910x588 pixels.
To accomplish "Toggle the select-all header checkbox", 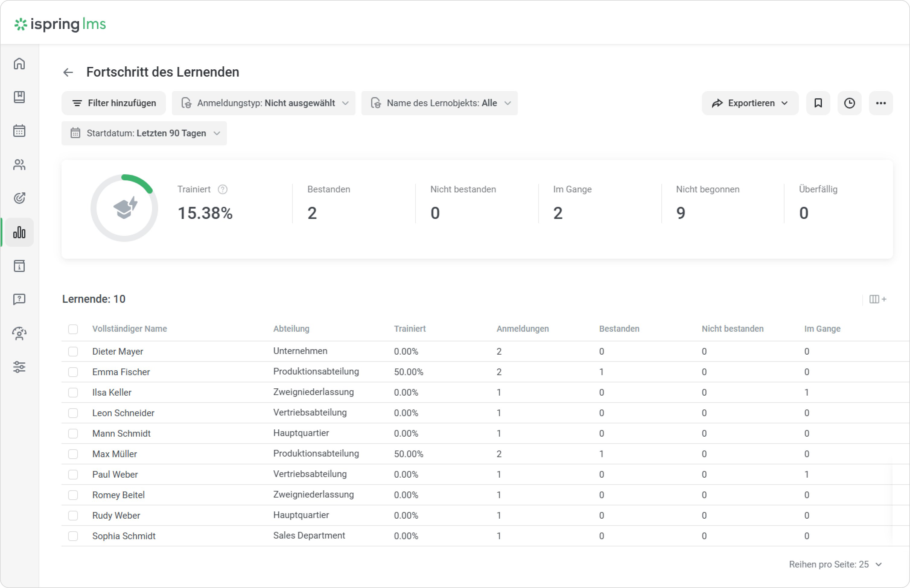I will (x=73, y=329).
